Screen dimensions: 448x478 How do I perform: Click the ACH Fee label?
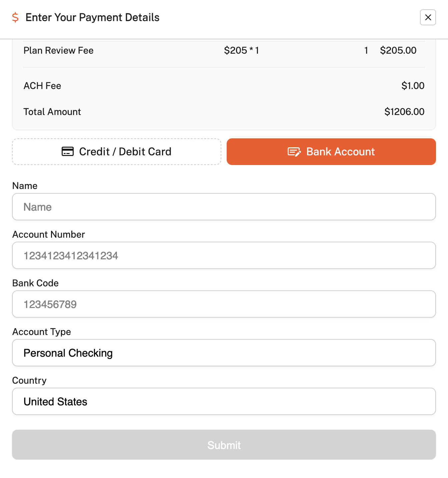(x=42, y=86)
